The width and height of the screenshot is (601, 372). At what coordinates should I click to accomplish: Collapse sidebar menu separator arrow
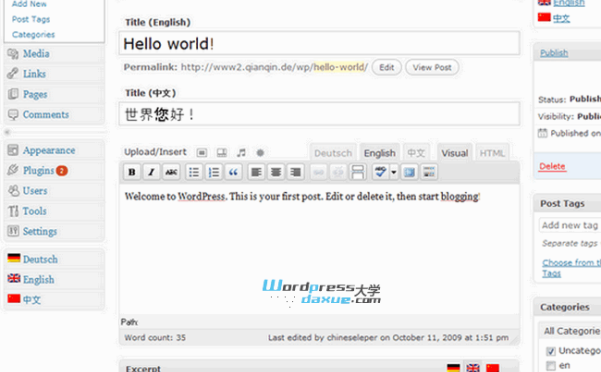coord(7,132)
